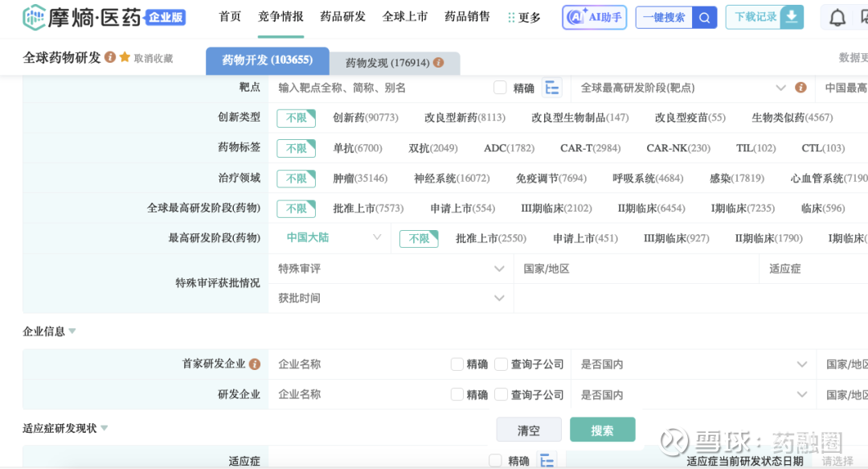The image size is (868, 469).
Task: Filter by 神经系统(16072)
Action: click(x=452, y=178)
